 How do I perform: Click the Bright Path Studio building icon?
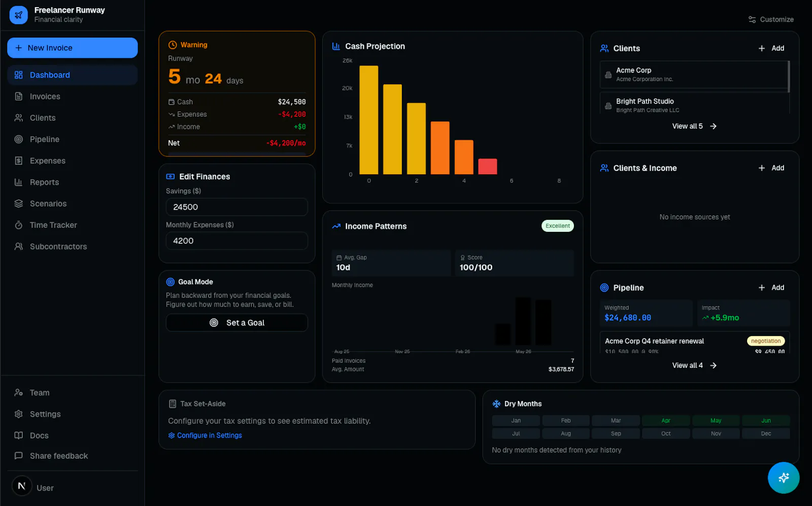tap(608, 106)
